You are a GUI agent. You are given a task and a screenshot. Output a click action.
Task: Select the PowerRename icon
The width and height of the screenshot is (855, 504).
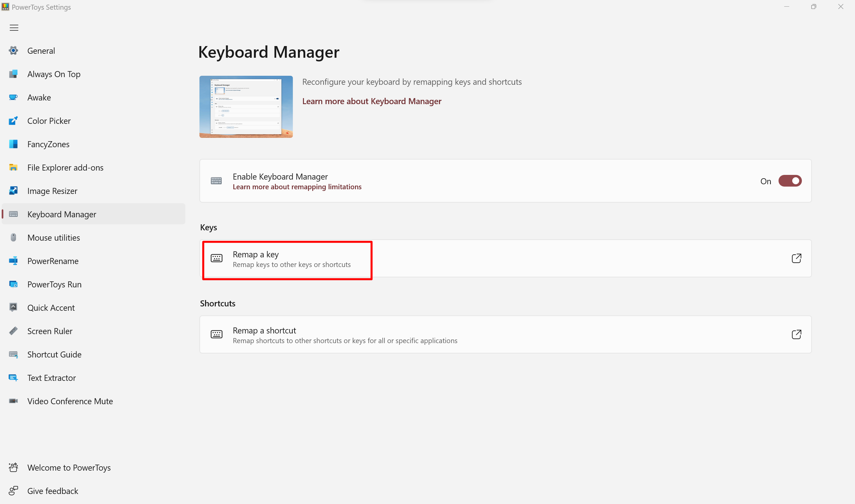pos(13,261)
